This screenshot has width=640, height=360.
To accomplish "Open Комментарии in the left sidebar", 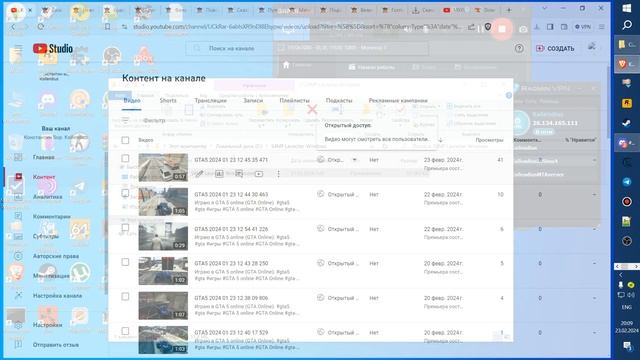I will [x=51, y=216].
